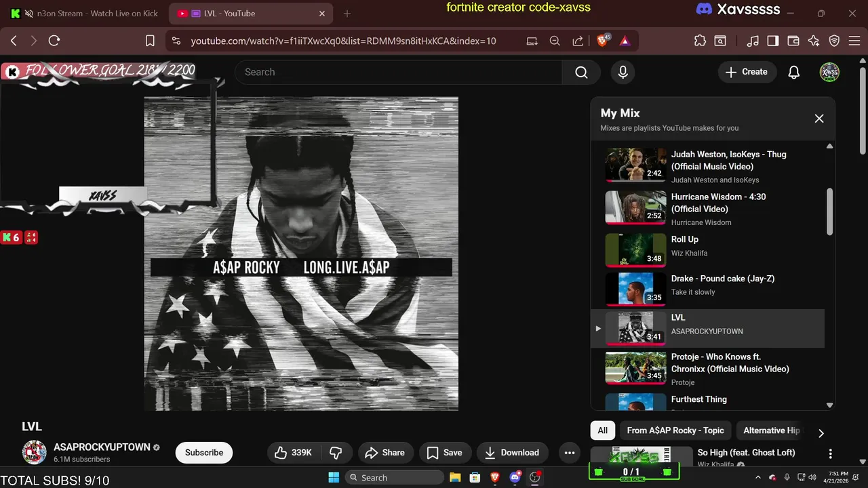Close the My Mix playlist panel

818,119
